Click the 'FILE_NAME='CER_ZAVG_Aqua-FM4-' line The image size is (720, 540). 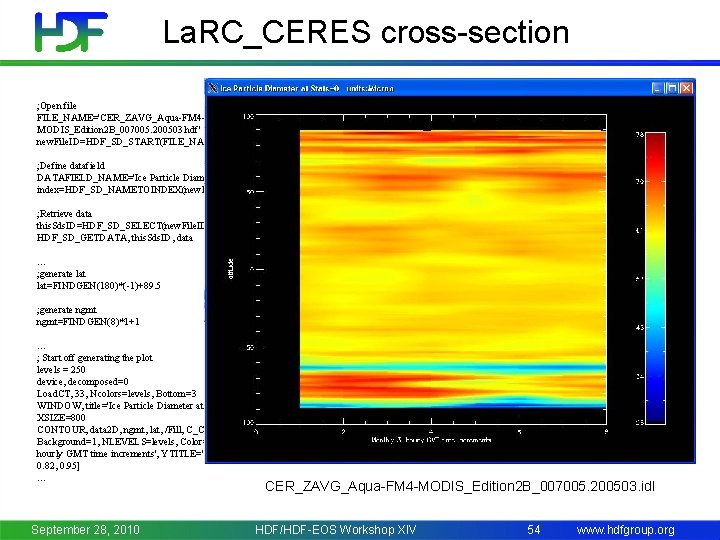tap(120, 118)
